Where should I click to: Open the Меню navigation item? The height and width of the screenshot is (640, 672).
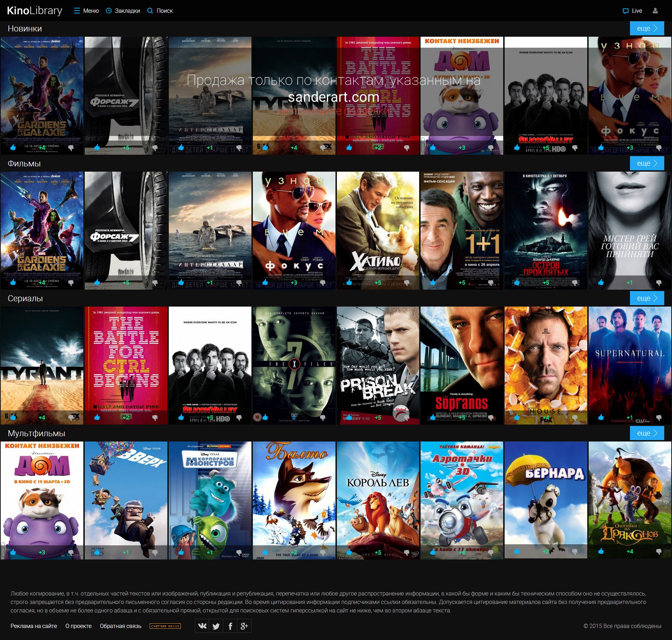point(87,11)
